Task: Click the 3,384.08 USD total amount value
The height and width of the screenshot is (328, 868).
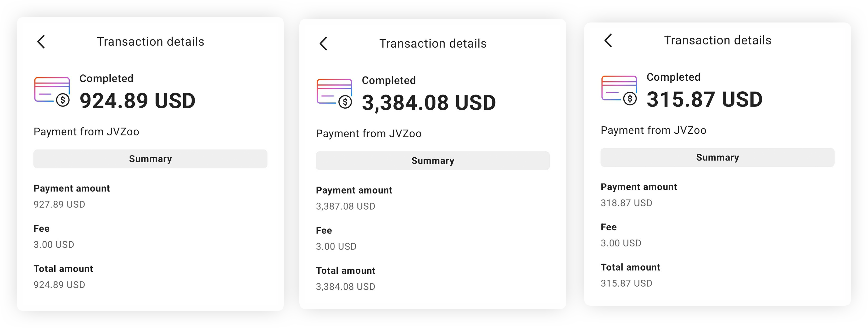Action: click(345, 287)
